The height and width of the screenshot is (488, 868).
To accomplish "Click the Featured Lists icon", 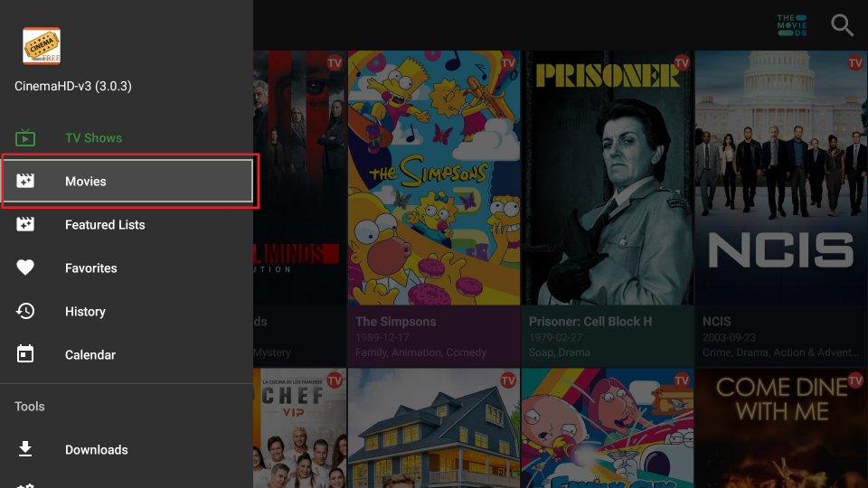I will [25, 224].
